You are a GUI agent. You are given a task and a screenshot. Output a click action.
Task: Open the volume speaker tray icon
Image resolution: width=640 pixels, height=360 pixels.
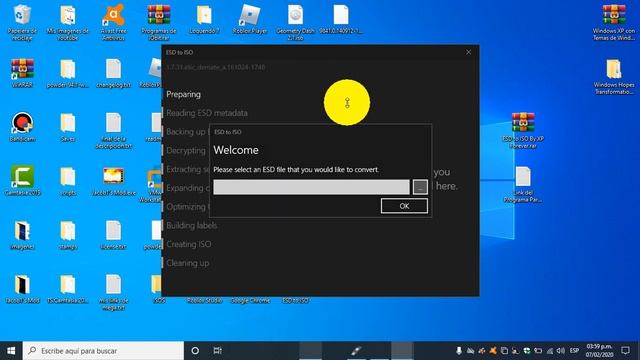560,351
